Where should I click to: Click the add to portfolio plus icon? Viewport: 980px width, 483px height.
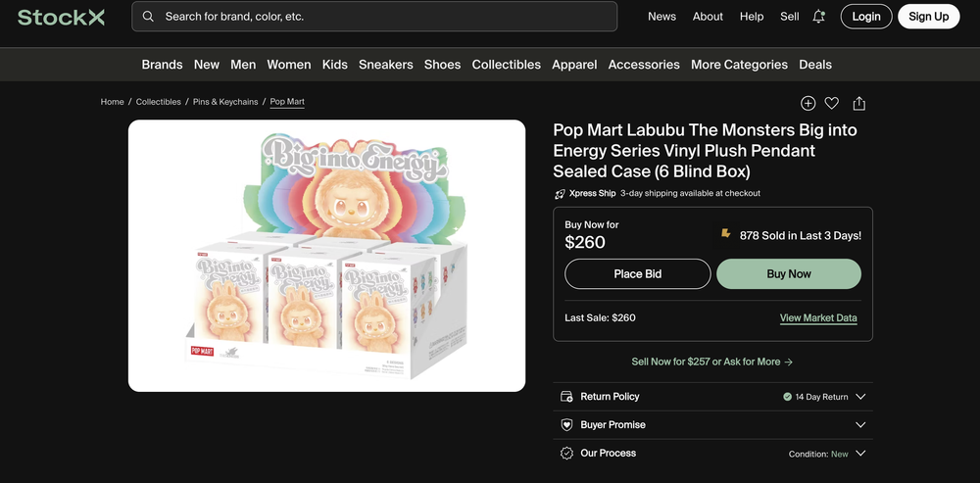pyautogui.click(x=808, y=103)
